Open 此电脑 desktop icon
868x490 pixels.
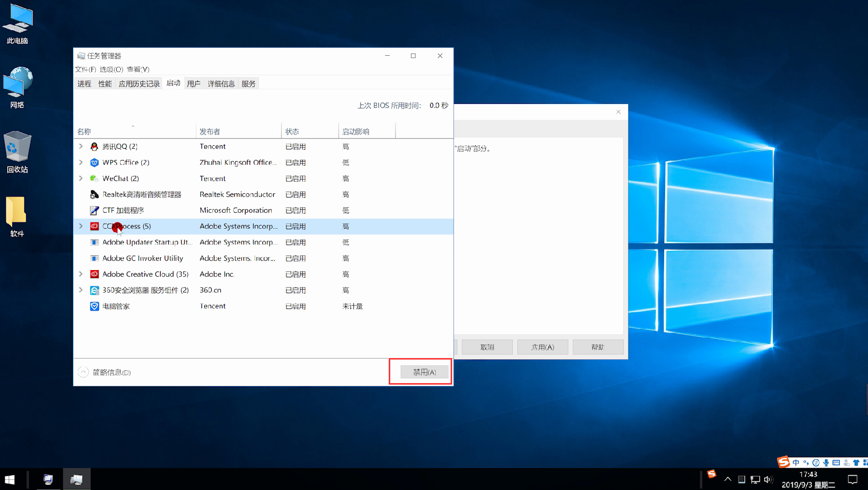17,23
